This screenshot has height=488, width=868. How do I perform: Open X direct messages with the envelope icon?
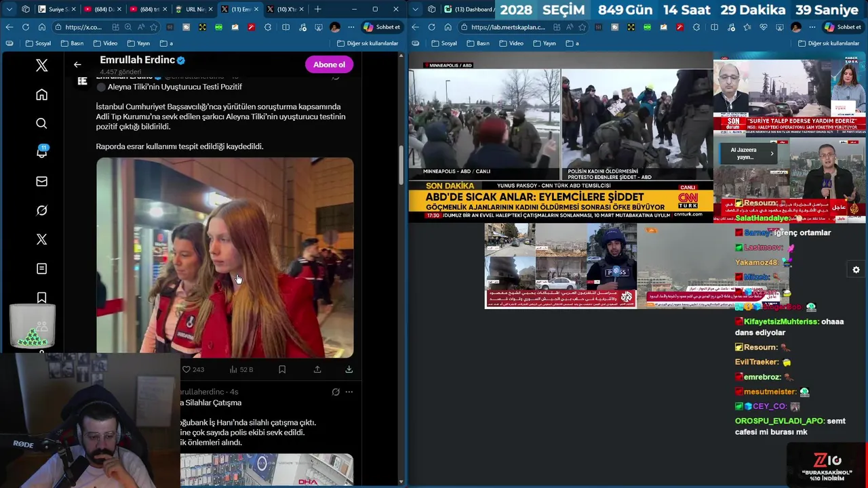(41, 181)
